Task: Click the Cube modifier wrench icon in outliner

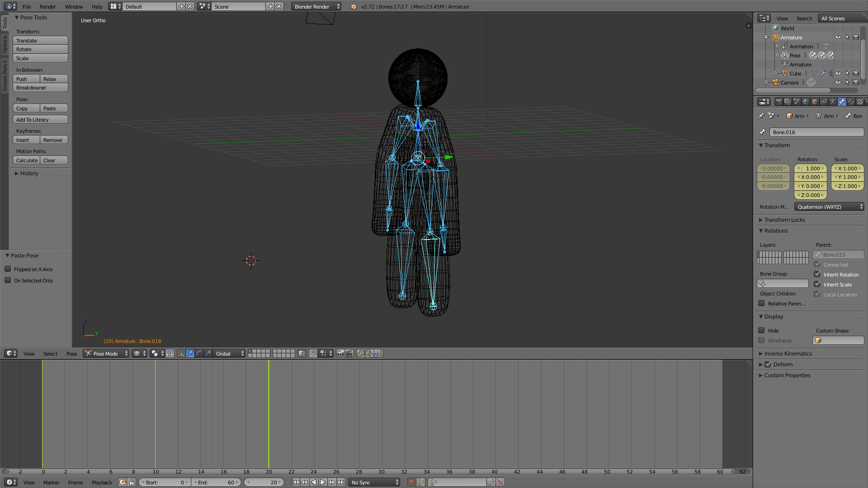Action: [823, 74]
